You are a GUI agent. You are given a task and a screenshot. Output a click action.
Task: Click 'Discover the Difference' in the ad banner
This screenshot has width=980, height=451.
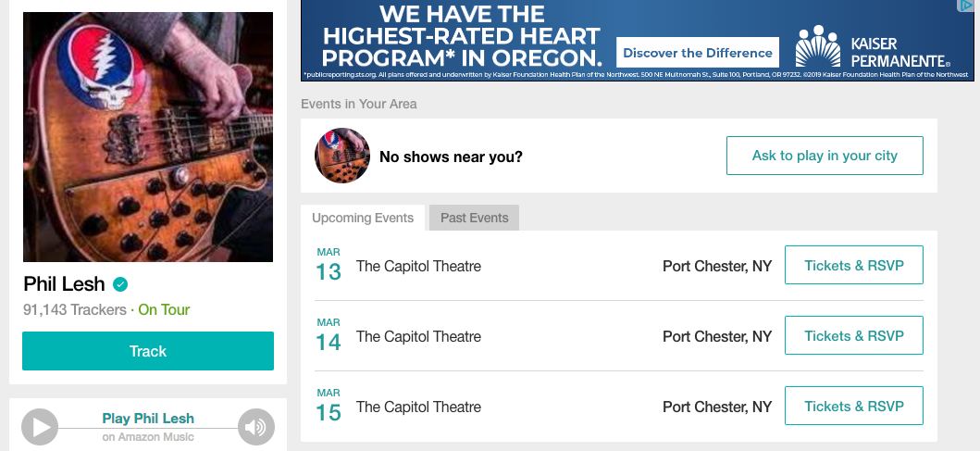698,53
